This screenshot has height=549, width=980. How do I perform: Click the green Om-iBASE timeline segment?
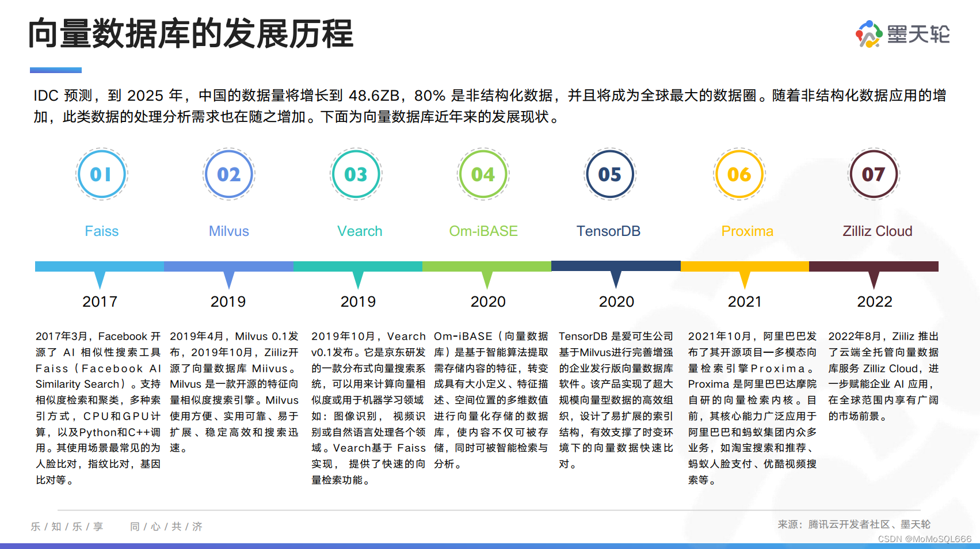(487, 266)
